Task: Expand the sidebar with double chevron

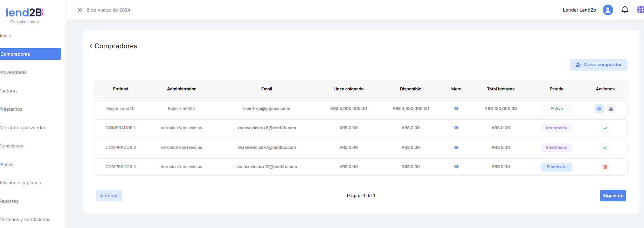Action: (x=80, y=10)
